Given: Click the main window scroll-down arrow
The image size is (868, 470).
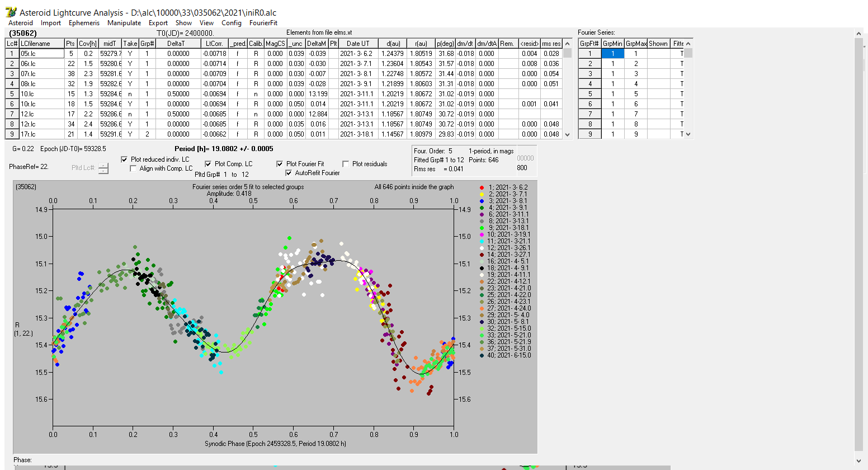Looking at the screenshot, I should coord(859,460).
